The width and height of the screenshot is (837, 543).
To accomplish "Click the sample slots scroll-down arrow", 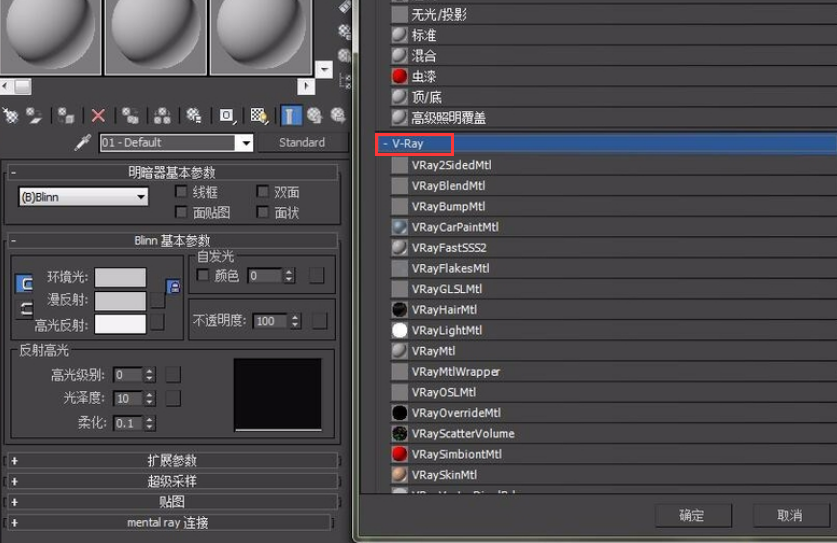I will click(324, 69).
